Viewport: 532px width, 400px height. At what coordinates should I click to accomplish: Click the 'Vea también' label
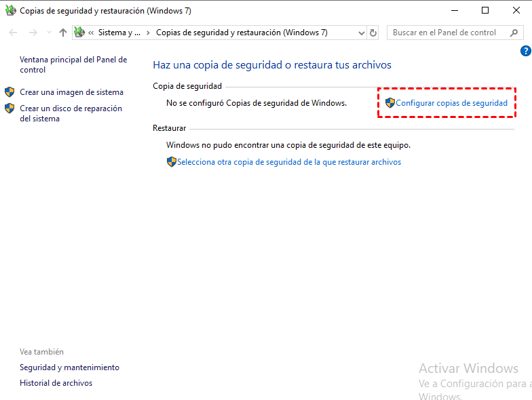(42, 352)
